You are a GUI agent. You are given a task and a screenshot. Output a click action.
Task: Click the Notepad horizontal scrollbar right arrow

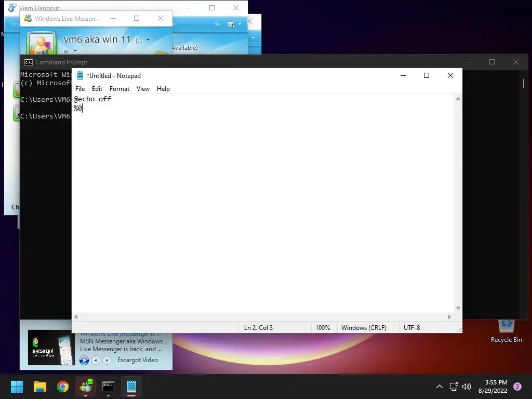coord(449,317)
